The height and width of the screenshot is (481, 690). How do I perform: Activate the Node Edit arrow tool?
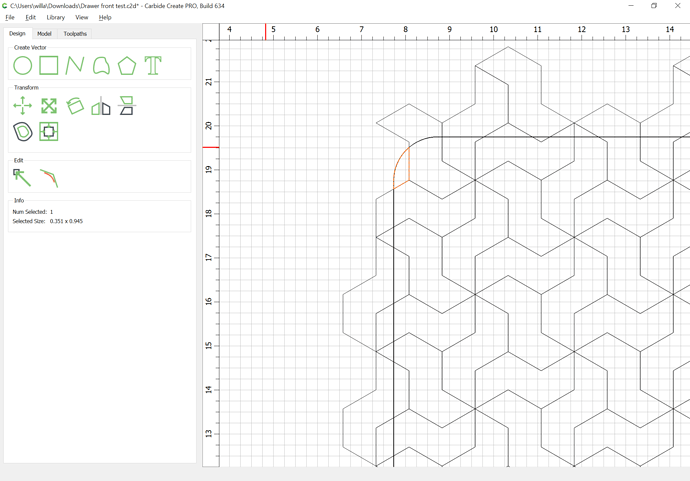[22, 178]
